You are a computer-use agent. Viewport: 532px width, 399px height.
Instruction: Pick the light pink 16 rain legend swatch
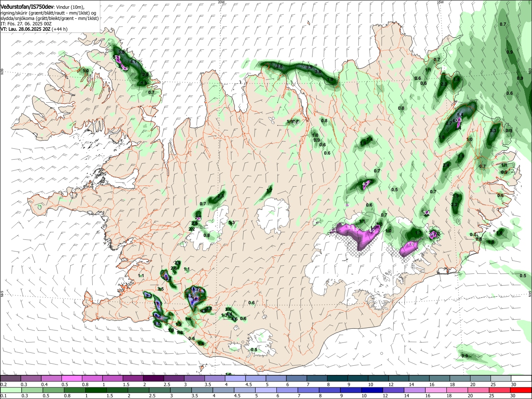pyautogui.click(x=436, y=390)
